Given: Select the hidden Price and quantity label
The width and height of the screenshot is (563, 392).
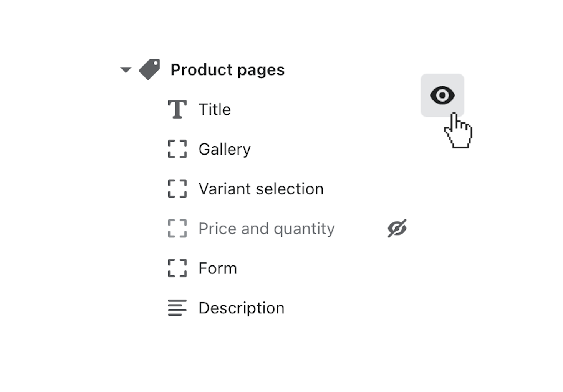Looking at the screenshot, I should coord(267,229).
